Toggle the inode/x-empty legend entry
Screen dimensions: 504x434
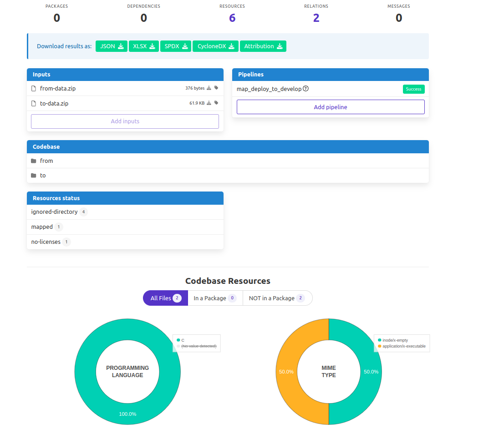pyautogui.click(x=393, y=340)
